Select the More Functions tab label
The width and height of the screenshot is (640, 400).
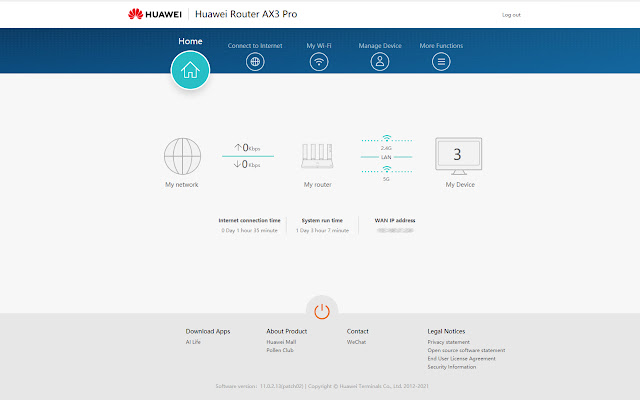441,46
